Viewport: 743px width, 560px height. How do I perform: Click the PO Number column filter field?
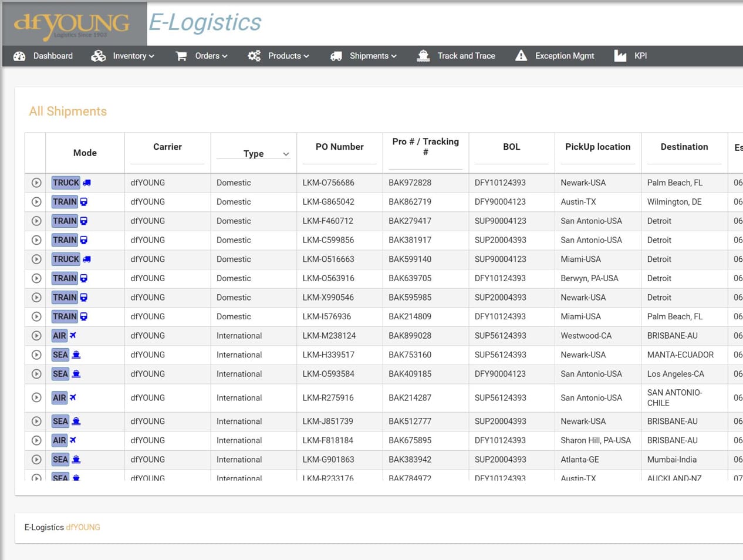(x=339, y=159)
